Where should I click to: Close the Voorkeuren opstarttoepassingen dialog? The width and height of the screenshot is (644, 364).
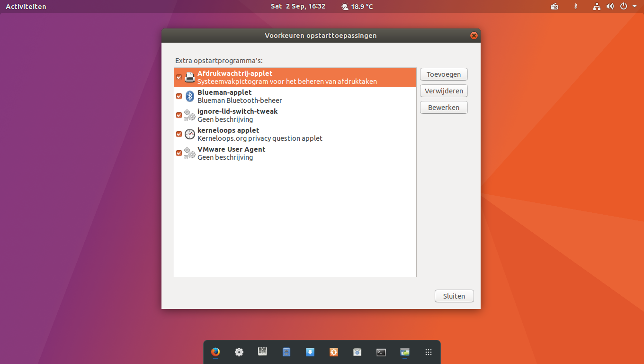[474, 36]
